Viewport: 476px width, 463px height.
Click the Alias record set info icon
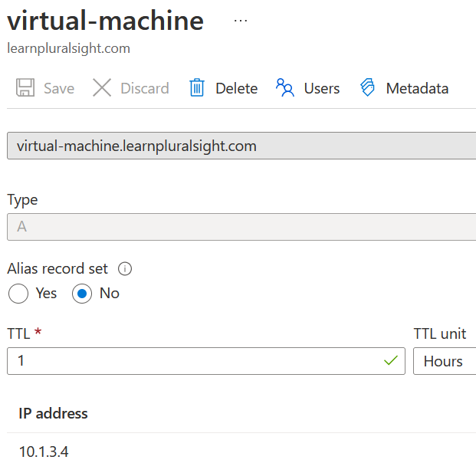coord(126,269)
